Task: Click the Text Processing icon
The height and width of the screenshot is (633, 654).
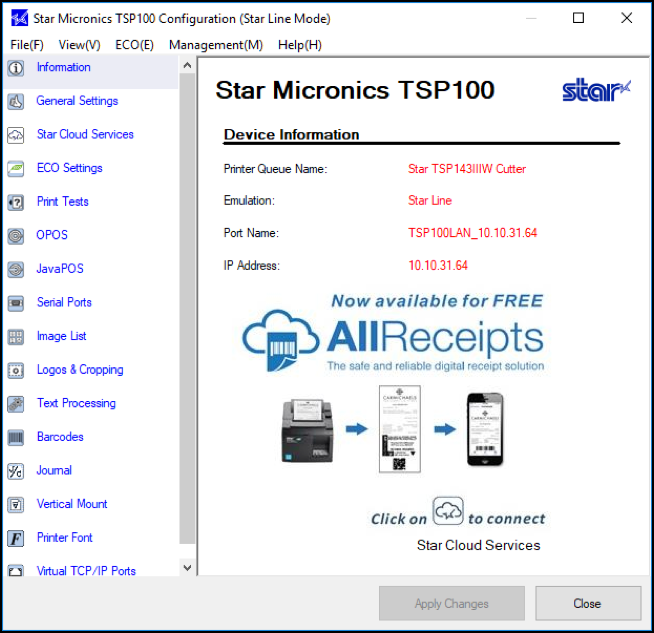Action: coord(16,404)
